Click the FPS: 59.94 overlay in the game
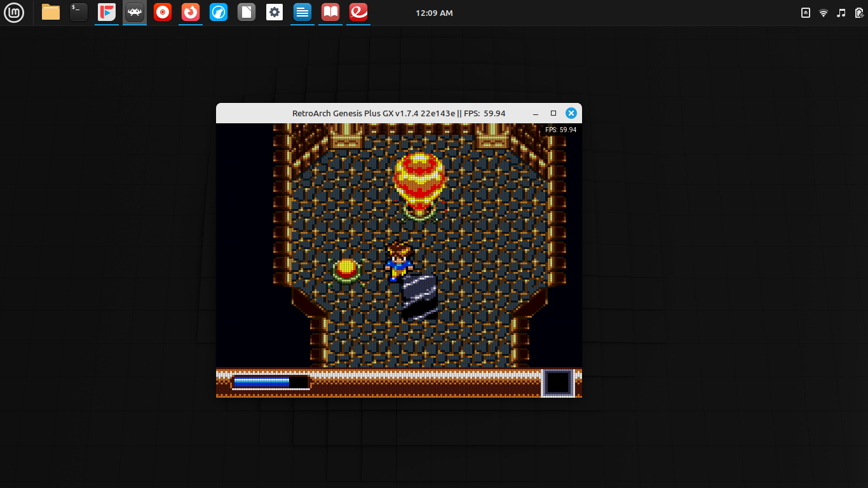Screen dimensions: 868x488 pyautogui.click(x=560, y=130)
